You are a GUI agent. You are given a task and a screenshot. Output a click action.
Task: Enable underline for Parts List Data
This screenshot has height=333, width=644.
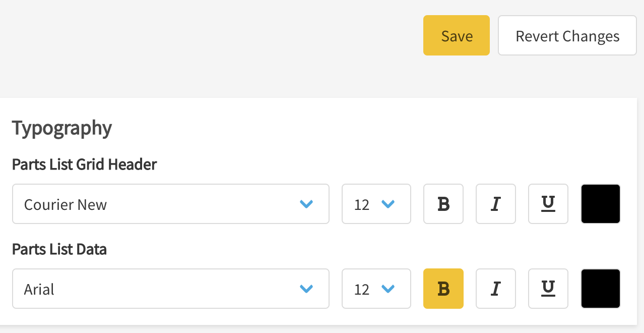point(548,289)
